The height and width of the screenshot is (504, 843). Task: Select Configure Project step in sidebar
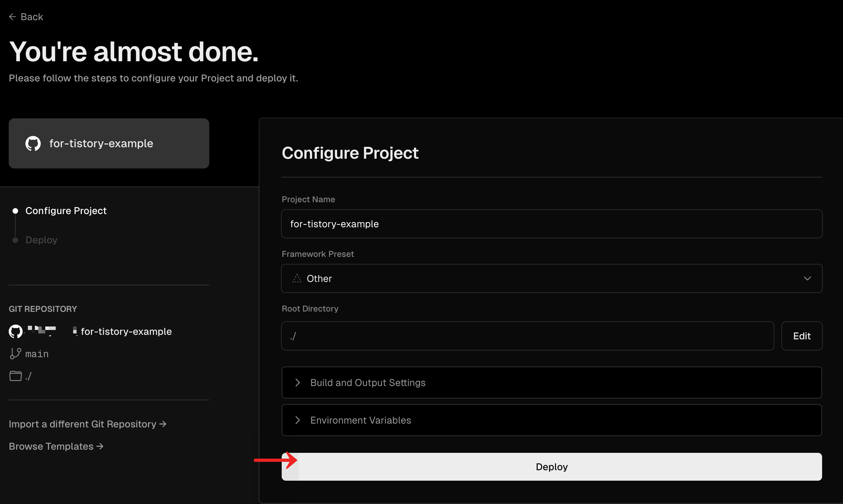(x=66, y=211)
